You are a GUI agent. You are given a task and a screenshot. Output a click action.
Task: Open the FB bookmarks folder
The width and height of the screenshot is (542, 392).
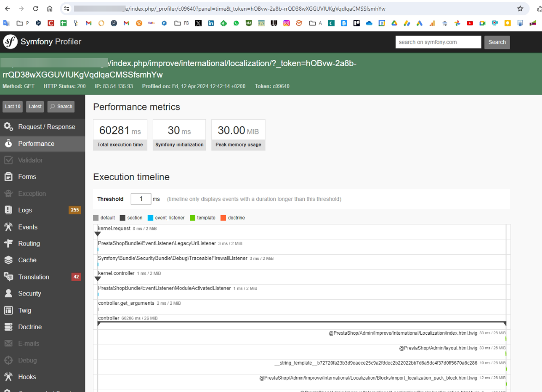pos(181,23)
